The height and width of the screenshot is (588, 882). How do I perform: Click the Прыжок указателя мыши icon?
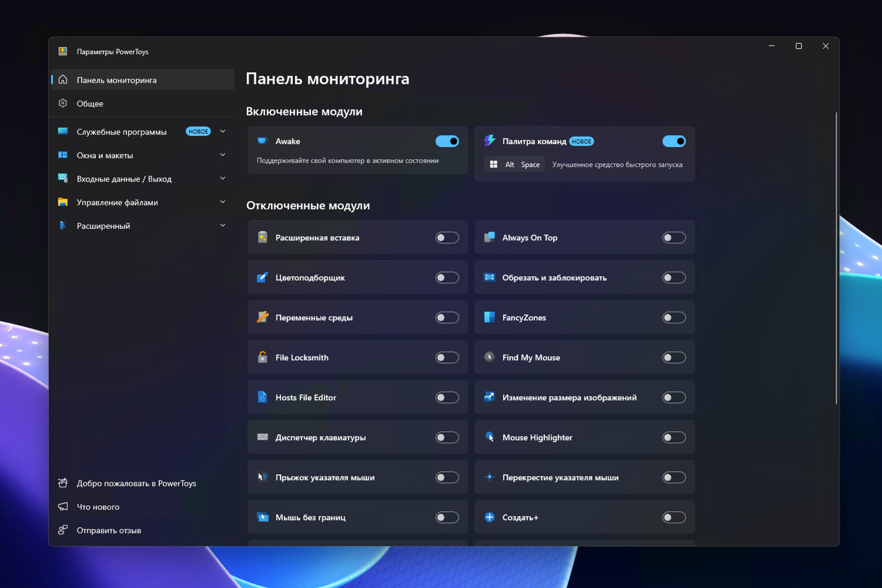[262, 477]
